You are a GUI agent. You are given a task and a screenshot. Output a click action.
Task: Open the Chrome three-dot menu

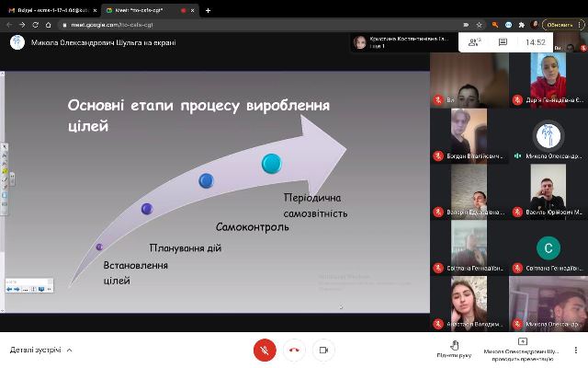point(582,25)
